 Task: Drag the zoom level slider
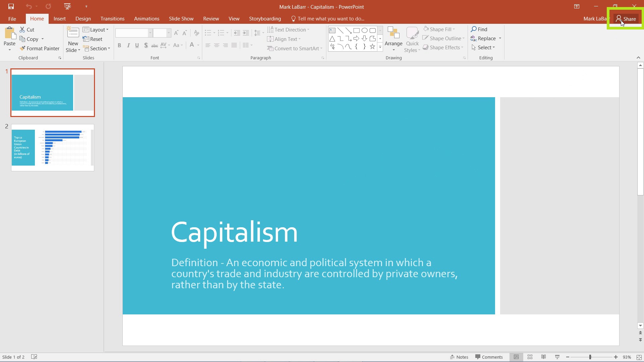(x=590, y=357)
